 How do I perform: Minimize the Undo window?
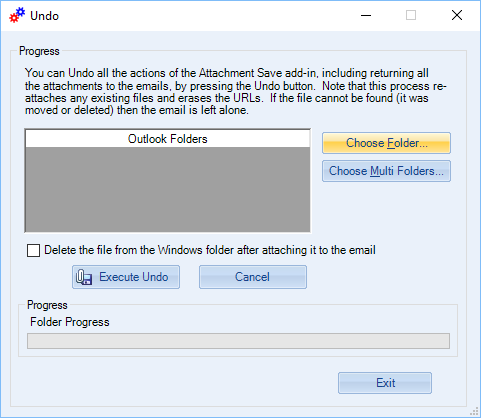(x=366, y=15)
